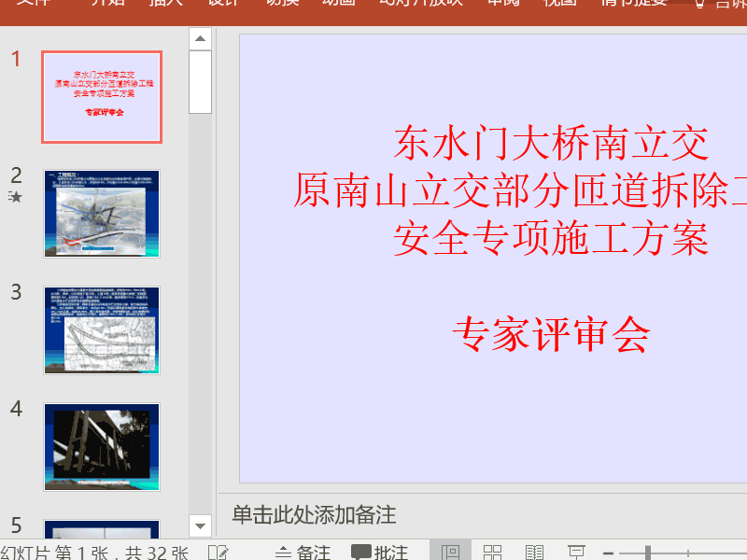Viewport: 747px width, 560px height.
Task: Toggle the 批注 comments pane button
Action: tap(379, 553)
